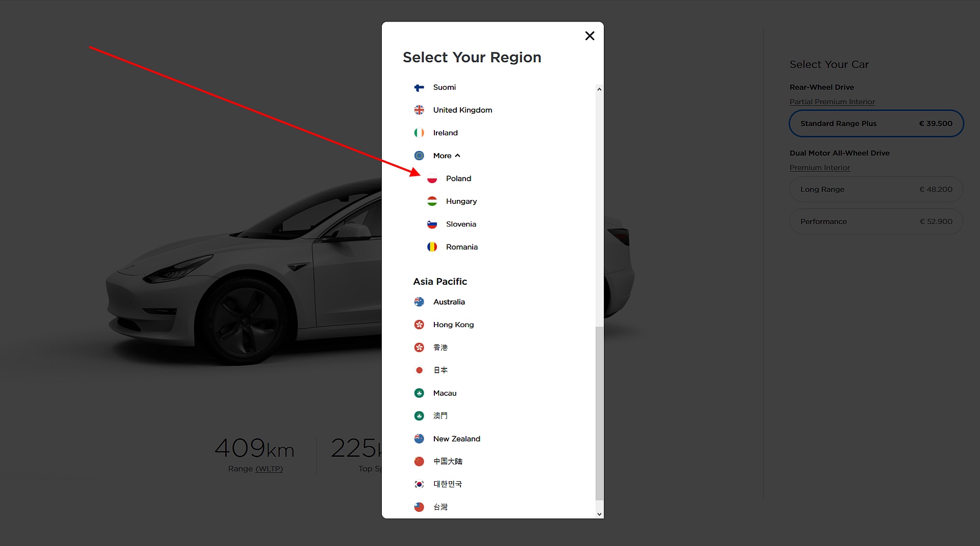Click the scrollbar up arrow in dialog
The width and height of the screenshot is (980, 546).
(599, 89)
